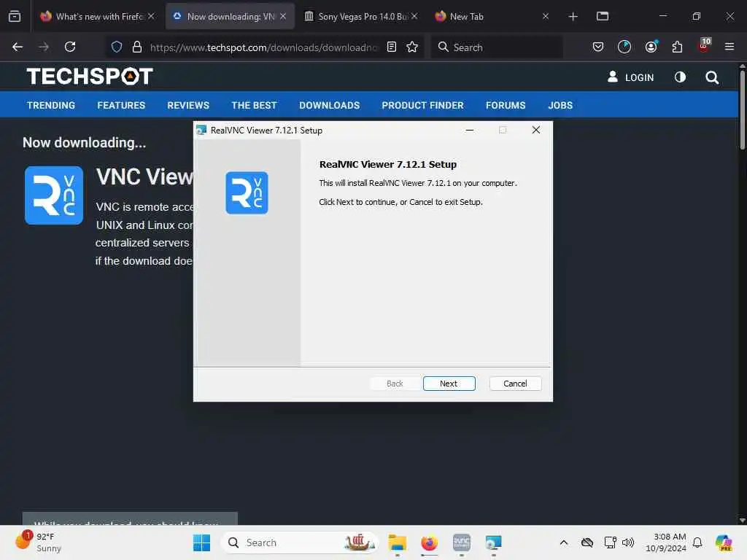
Task: Close the What's new with Firefox tab
Action: 151,16
